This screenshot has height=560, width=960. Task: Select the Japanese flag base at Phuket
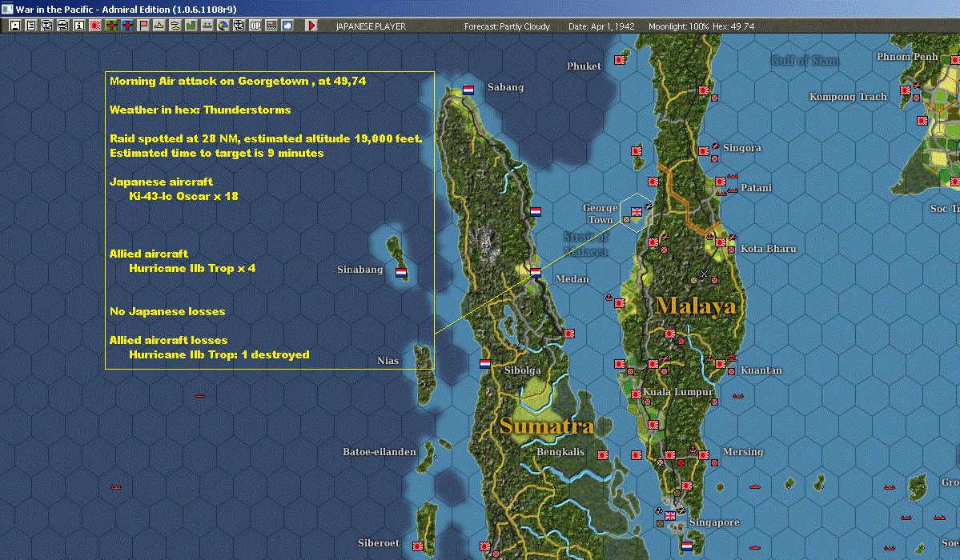click(620, 59)
